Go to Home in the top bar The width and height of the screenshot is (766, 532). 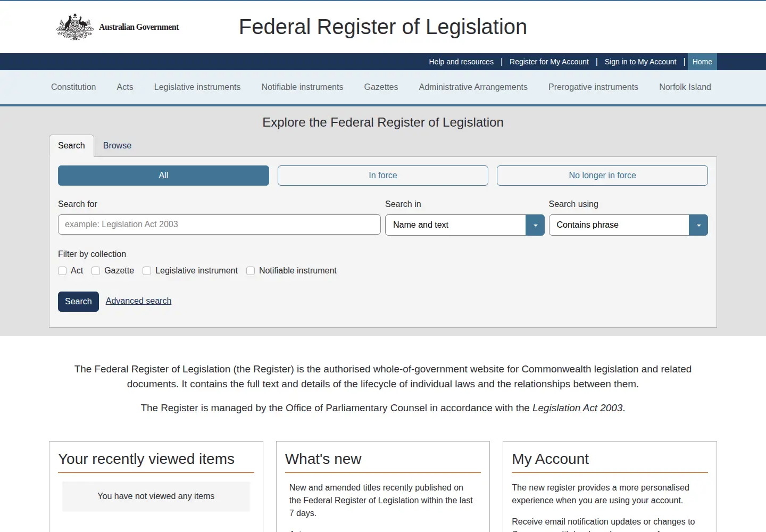tap(702, 62)
